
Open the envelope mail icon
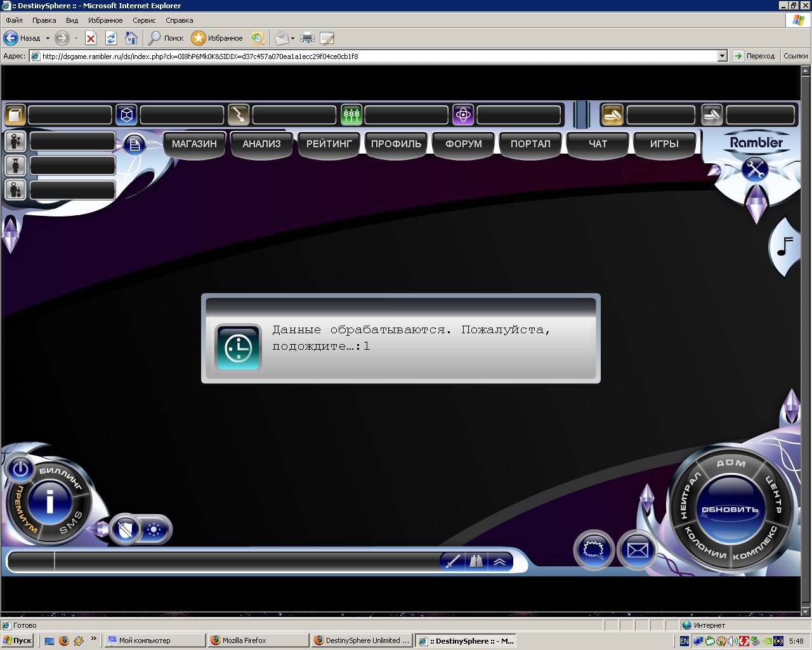coord(637,549)
